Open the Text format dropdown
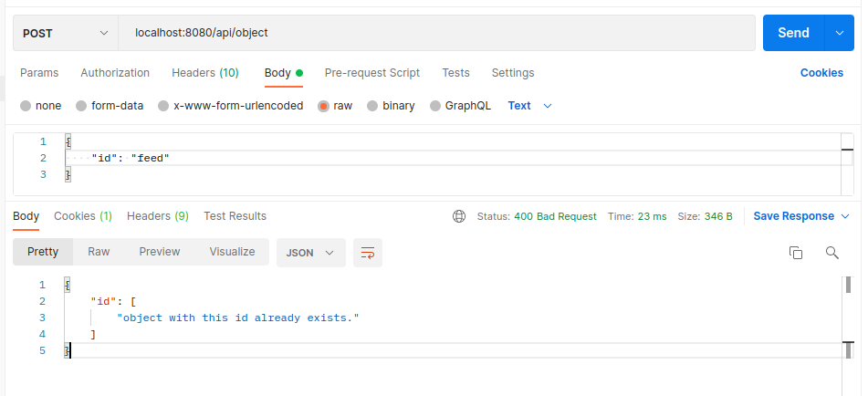 [529, 106]
